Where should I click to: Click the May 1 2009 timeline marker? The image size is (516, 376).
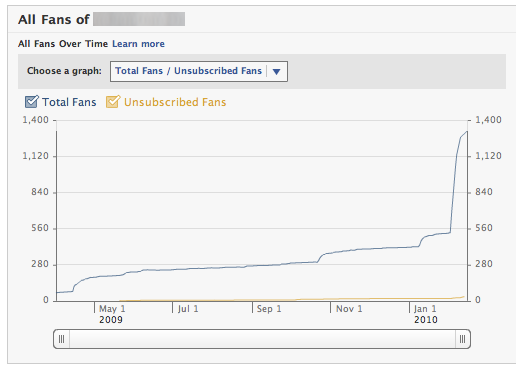click(111, 314)
